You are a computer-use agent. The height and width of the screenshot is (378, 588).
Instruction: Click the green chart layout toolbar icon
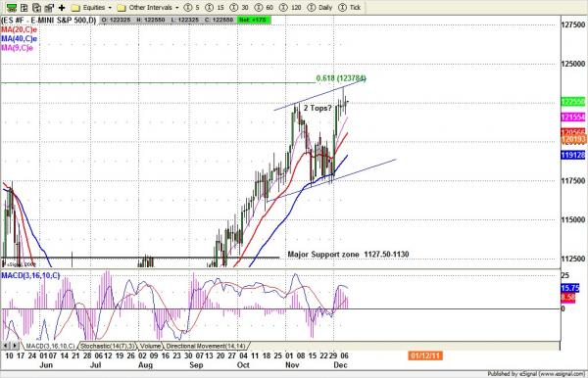11,7
